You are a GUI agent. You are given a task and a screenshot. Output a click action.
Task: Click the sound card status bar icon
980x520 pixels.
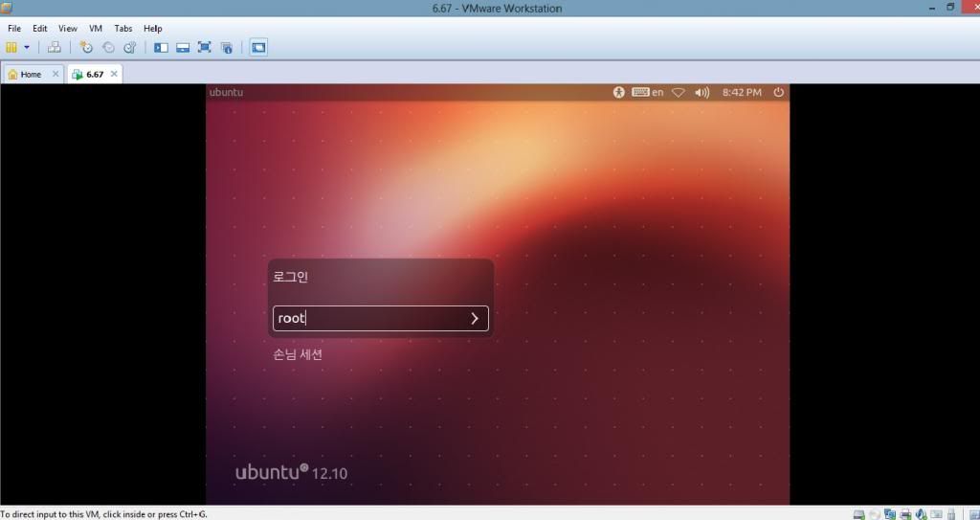[921, 514]
